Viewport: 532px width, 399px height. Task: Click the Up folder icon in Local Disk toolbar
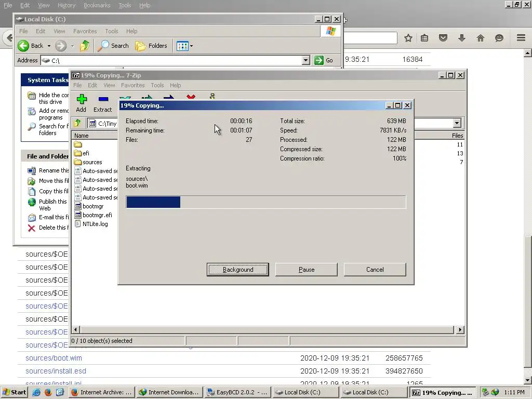tap(85, 46)
